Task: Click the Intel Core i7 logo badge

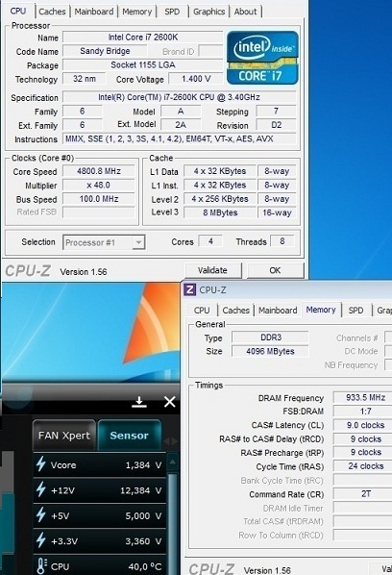Action: click(x=262, y=58)
